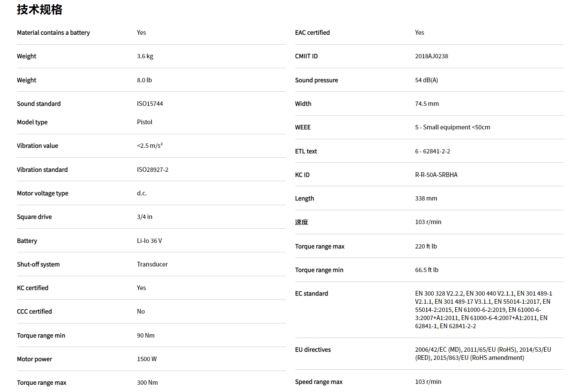Select the 'Model type' label

pyautogui.click(x=32, y=122)
